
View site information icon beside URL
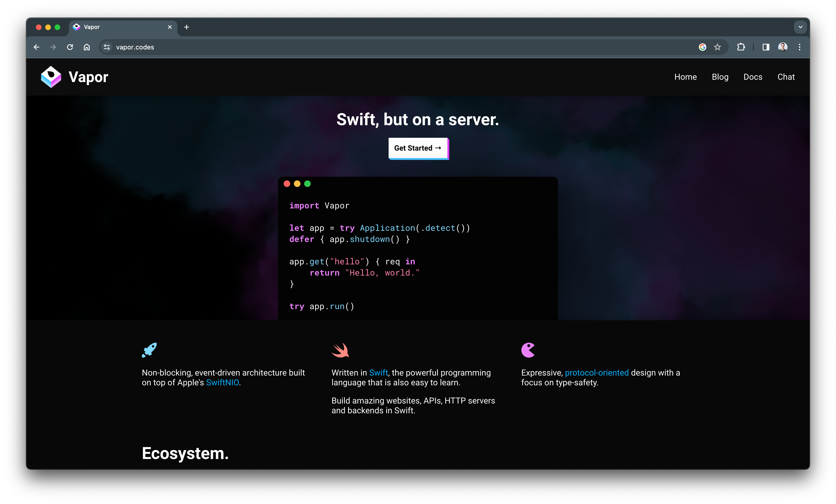[x=107, y=47]
